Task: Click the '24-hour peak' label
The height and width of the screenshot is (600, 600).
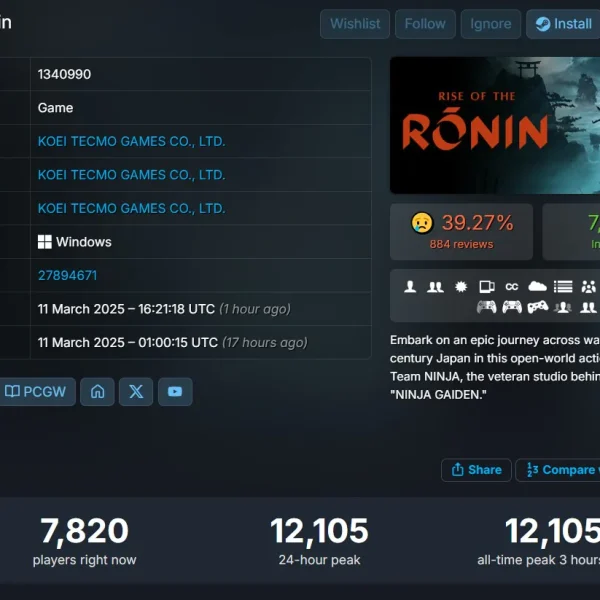Action: click(319, 560)
